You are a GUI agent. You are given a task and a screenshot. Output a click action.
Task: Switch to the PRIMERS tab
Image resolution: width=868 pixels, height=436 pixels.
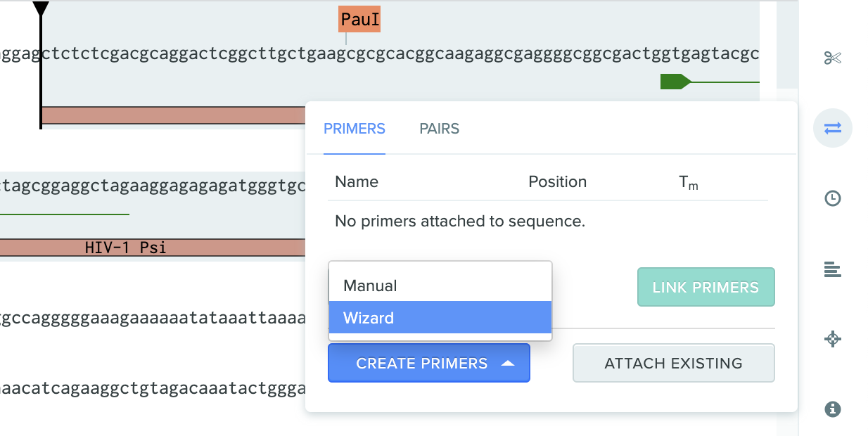pyautogui.click(x=355, y=129)
